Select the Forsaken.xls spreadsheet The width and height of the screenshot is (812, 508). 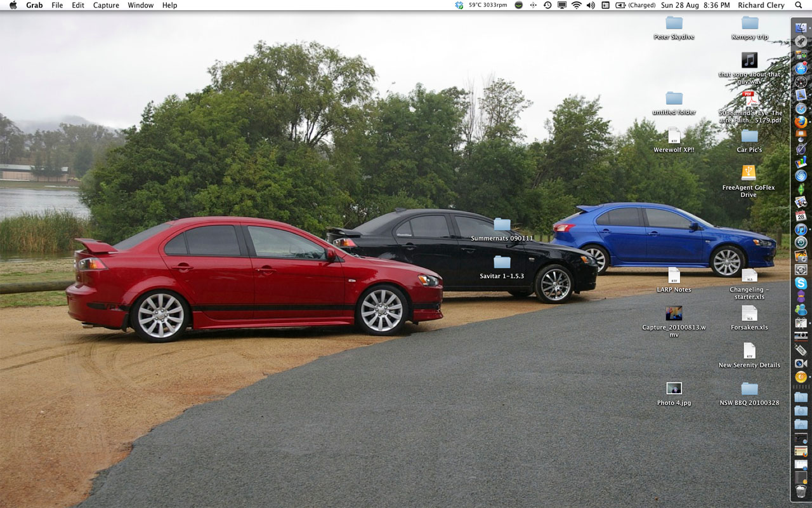749,313
